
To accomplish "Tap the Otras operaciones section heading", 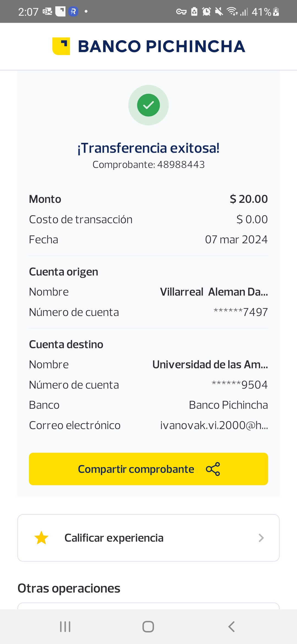I will (69, 588).
